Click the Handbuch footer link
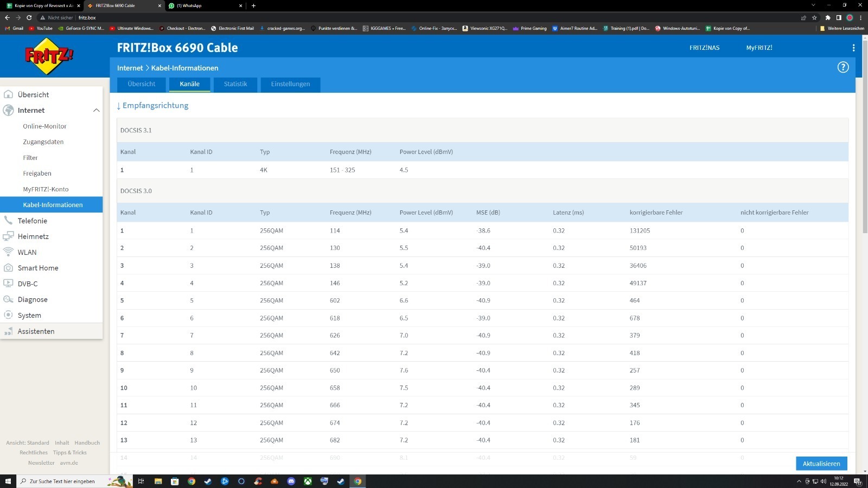This screenshot has height=488, width=868. click(87, 443)
